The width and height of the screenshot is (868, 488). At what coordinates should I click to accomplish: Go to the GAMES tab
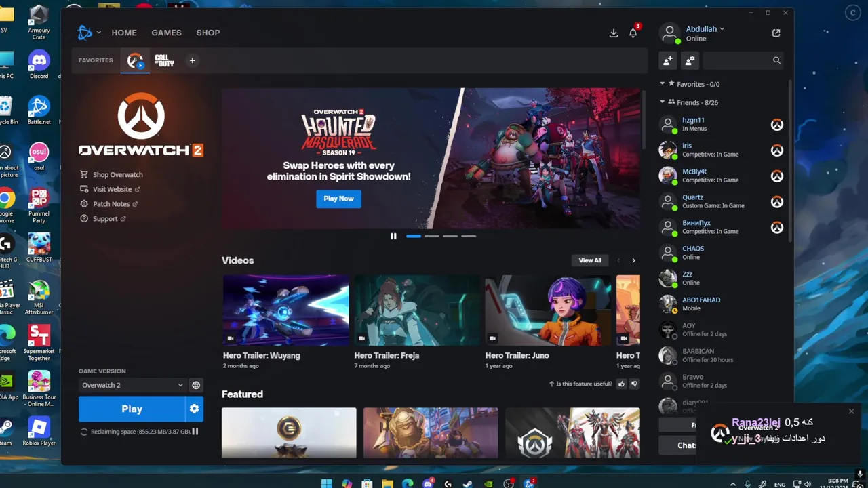(x=166, y=33)
